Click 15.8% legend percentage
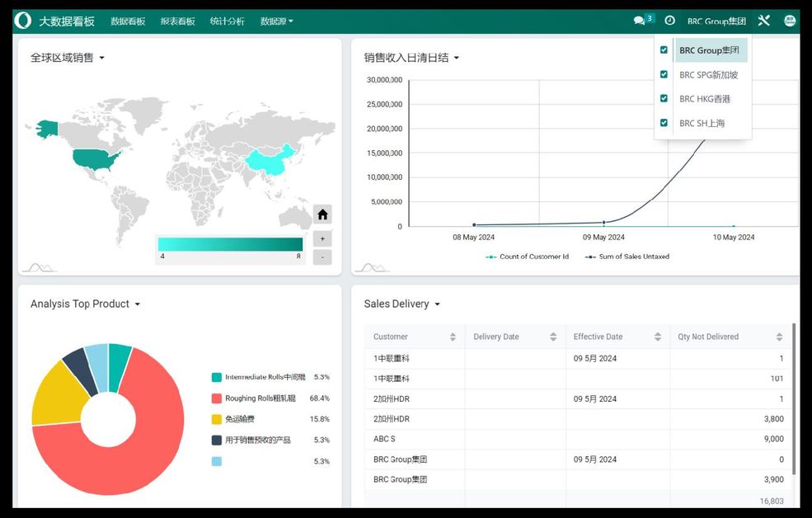Viewport: 812px width, 518px height. tap(320, 419)
